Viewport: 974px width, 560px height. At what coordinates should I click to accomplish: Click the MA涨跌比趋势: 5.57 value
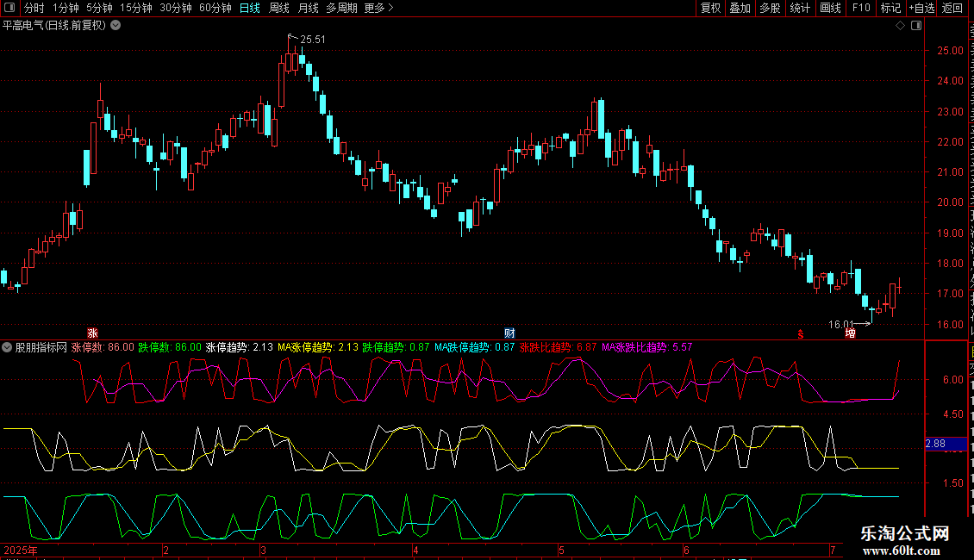pyautogui.click(x=646, y=348)
